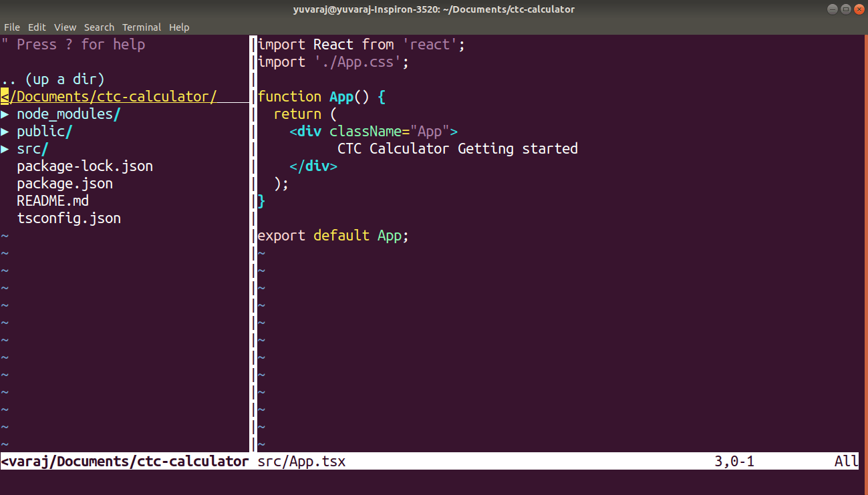The width and height of the screenshot is (868, 495).
Task: Select public/ directory name
Action: coord(45,132)
